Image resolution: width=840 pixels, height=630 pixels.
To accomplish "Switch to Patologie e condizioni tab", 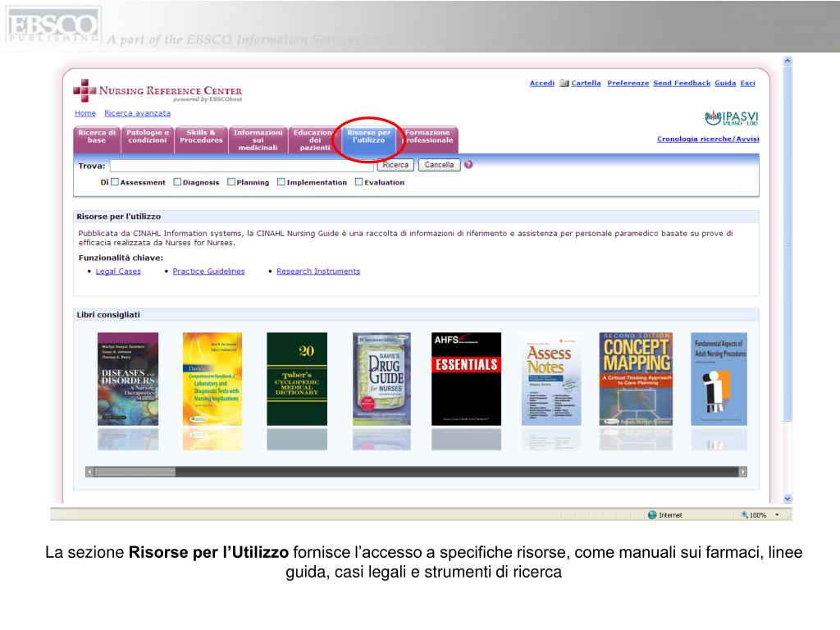I will pyautogui.click(x=148, y=139).
